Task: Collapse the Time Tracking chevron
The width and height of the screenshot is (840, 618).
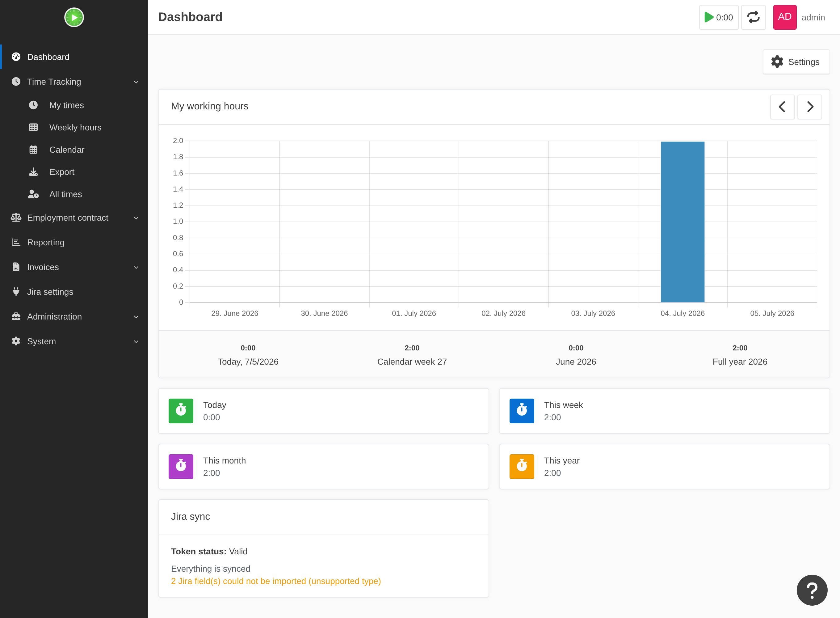Action: click(x=136, y=82)
